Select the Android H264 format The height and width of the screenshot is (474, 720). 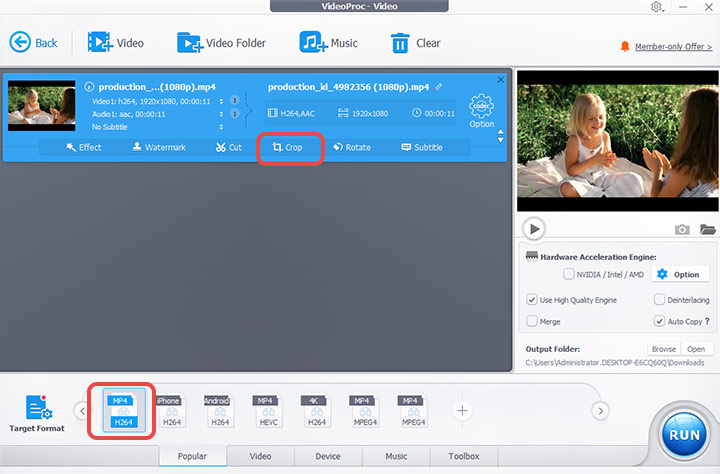click(x=219, y=411)
